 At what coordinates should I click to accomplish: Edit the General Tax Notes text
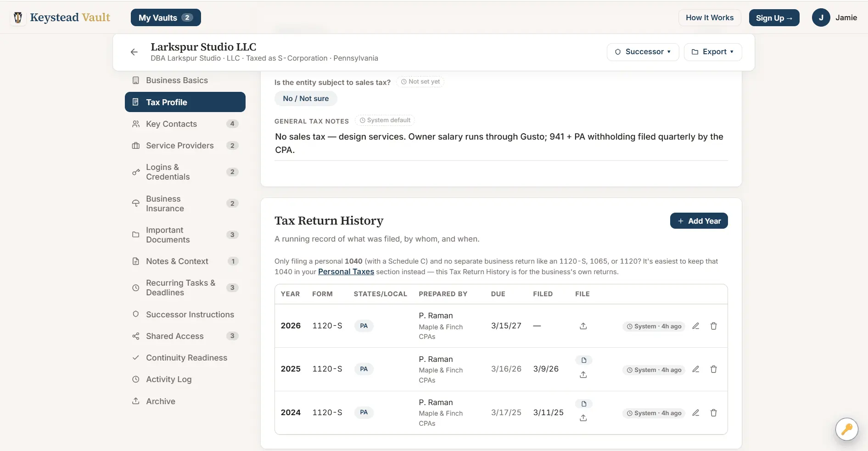(501, 143)
